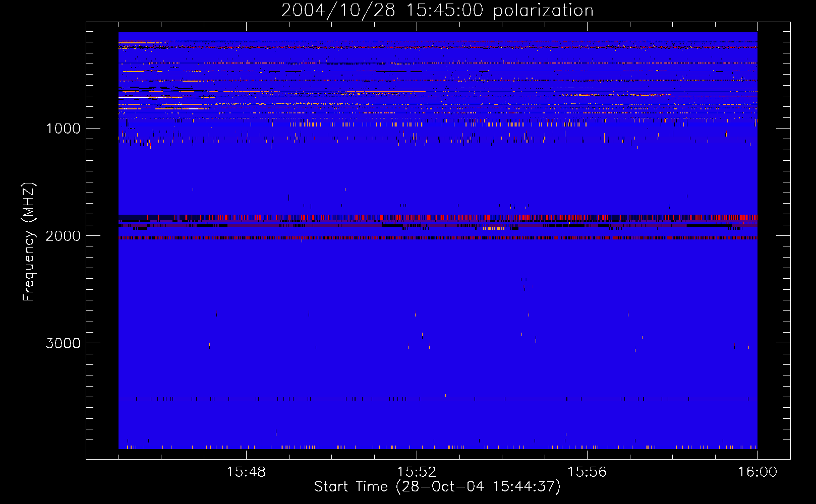The image size is (816, 504).
Task: Click the plot title '2004/10/28 15:45:00 polarization'
Action: 437,11
